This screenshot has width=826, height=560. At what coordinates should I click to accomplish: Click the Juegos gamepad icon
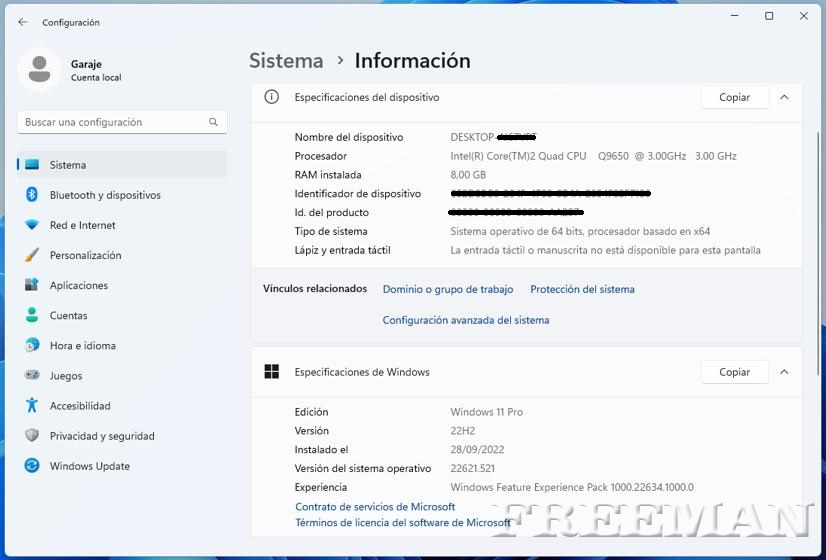click(32, 375)
